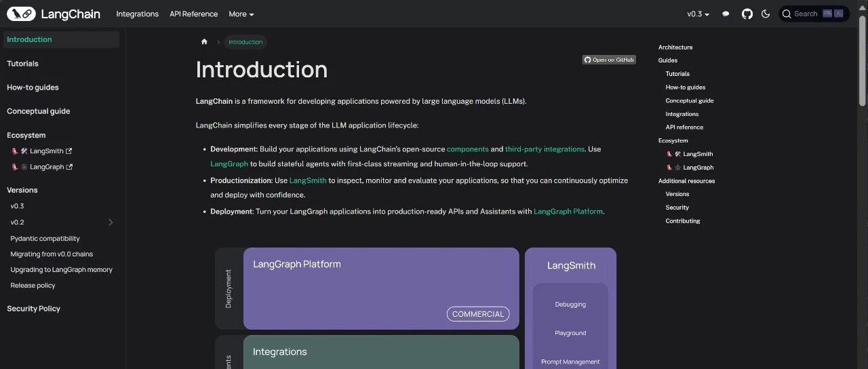The width and height of the screenshot is (868, 369).
Task: Click external link icon beside sidebar LangGraph
Action: pos(69,167)
